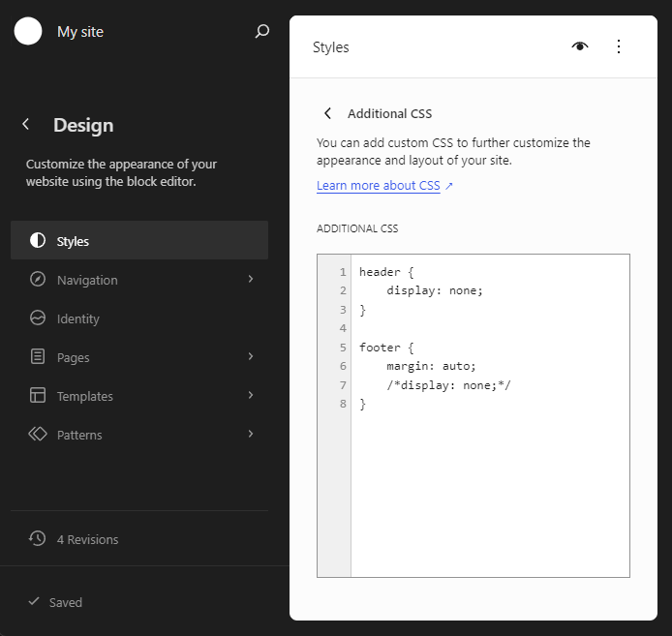Open Learn more about CSS link
The height and width of the screenshot is (636, 672).
378,186
